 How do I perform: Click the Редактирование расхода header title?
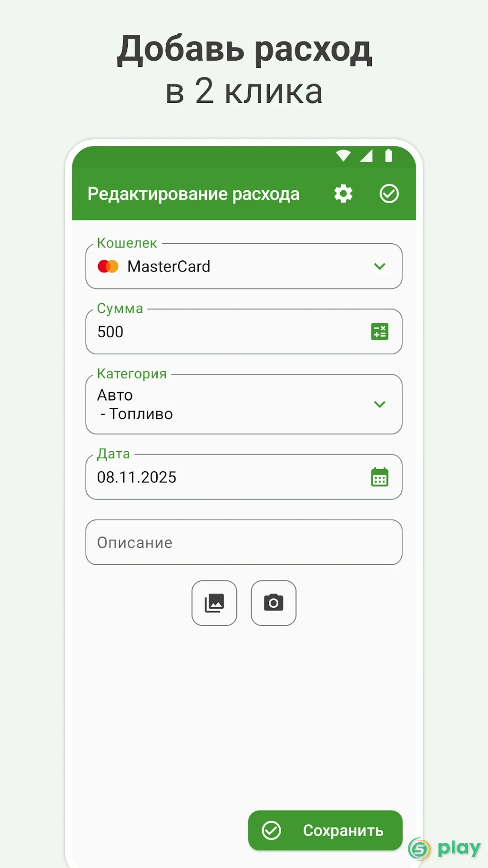click(x=193, y=194)
